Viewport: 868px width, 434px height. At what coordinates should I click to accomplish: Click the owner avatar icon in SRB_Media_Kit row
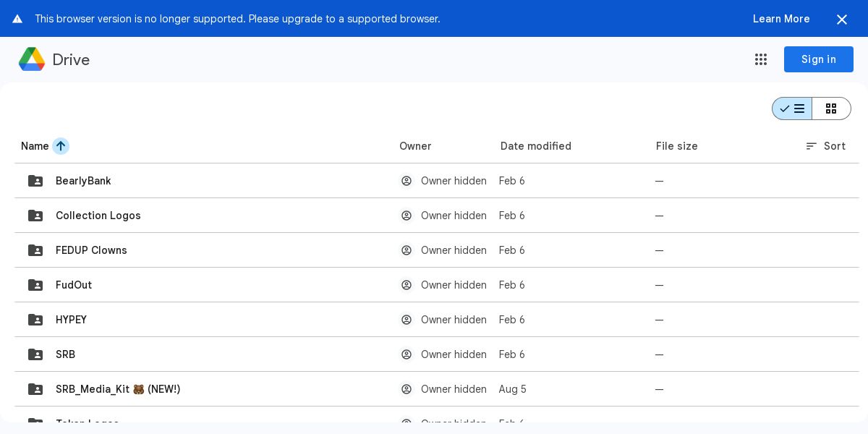coord(407,389)
